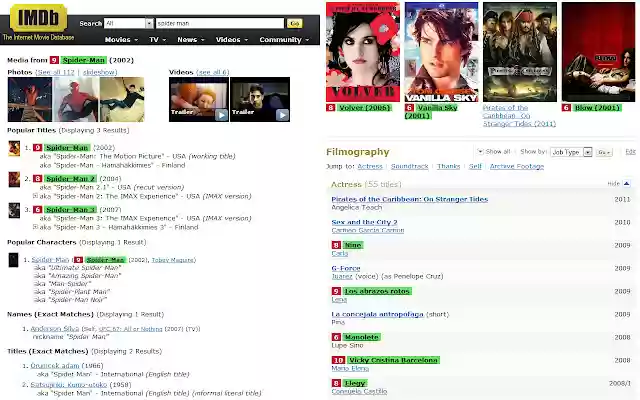Open the 'Manolete' filmography entry
Screen dimensions: 640x400
click(x=362, y=338)
